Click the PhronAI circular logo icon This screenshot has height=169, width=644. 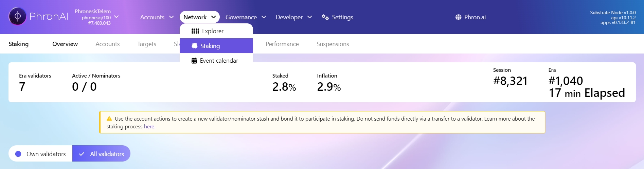pos(17,16)
